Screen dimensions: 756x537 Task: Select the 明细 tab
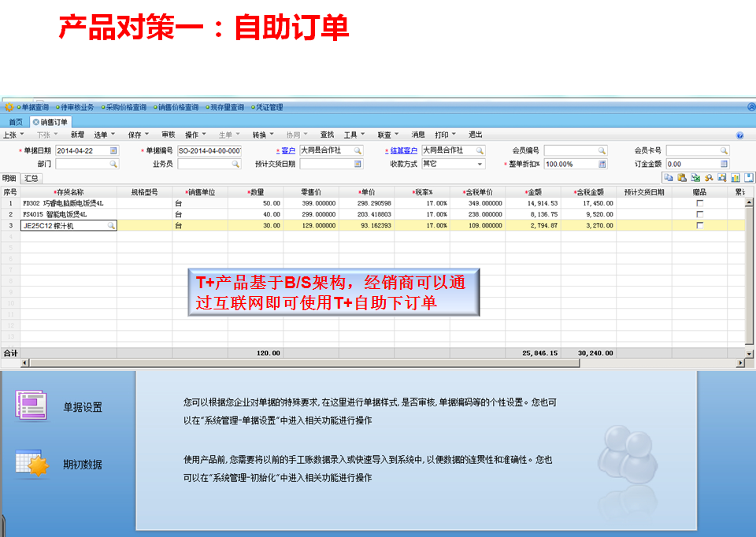tap(9, 179)
